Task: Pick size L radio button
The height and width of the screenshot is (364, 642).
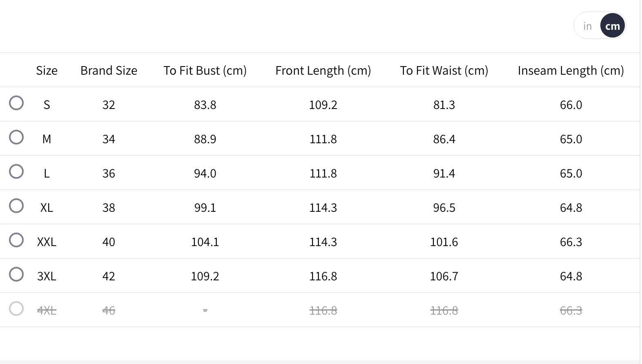Action: 16,171
